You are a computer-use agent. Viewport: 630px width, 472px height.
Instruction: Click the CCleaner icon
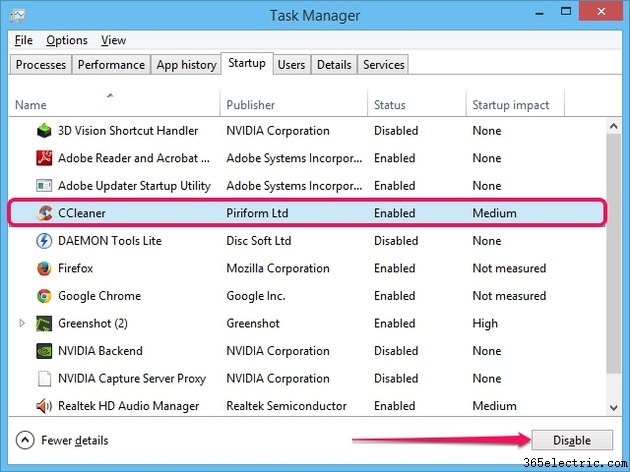(44, 213)
